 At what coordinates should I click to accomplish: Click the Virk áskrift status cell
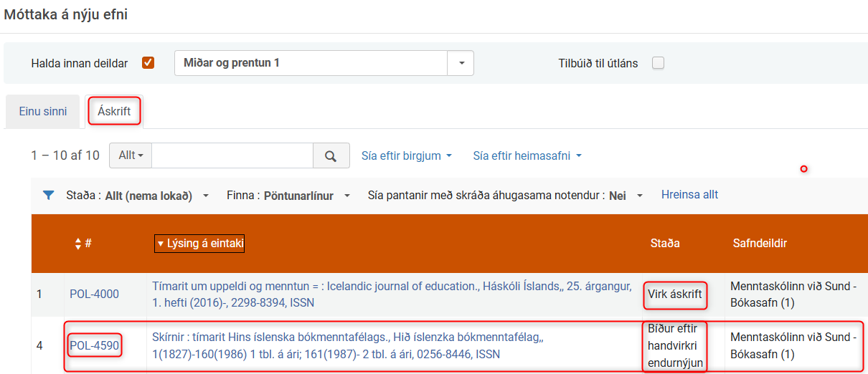(x=675, y=294)
